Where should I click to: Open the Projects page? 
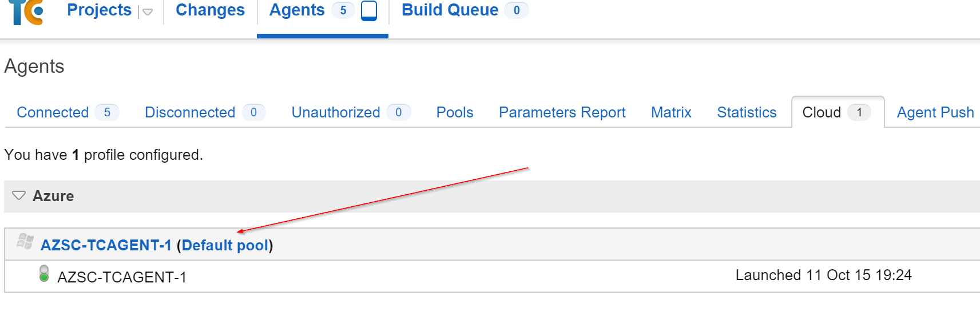[x=99, y=10]
